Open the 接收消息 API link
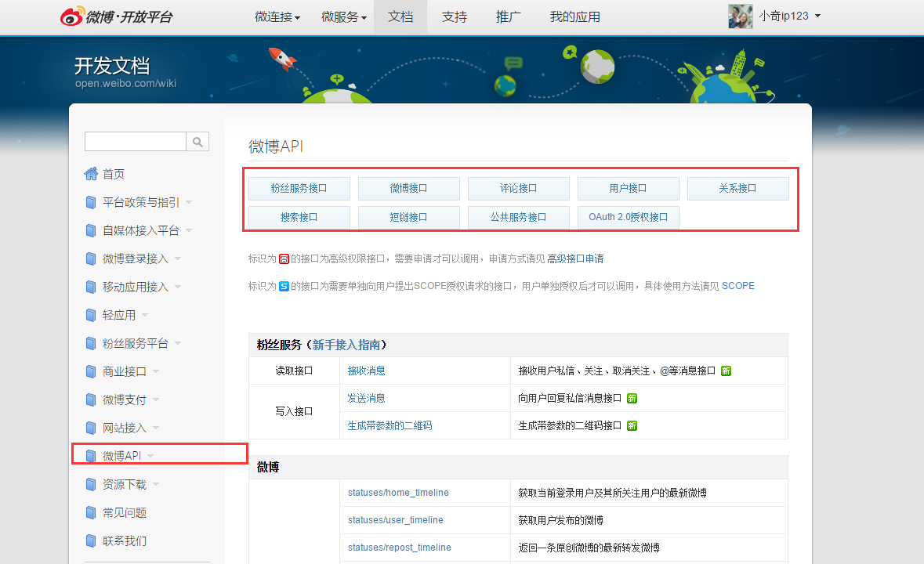The height and width of the screenshot is (564, 924). click(x=366, y=371)
